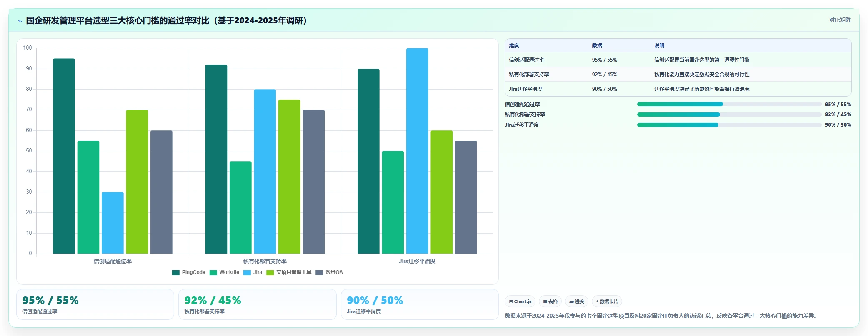This screenshot has width=868, height=336.
Task: Click the 对比矩阵 tag in the header
Action: click(x=840, y=20)
